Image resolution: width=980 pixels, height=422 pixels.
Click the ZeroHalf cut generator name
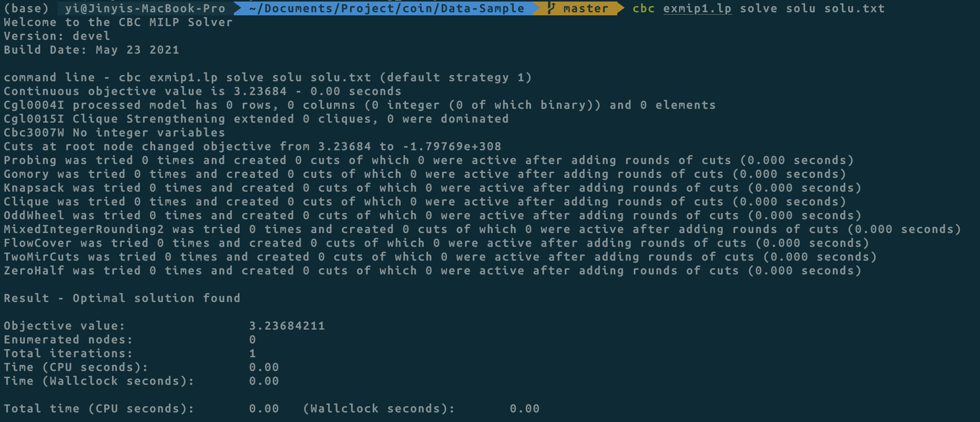click(34, 271)
